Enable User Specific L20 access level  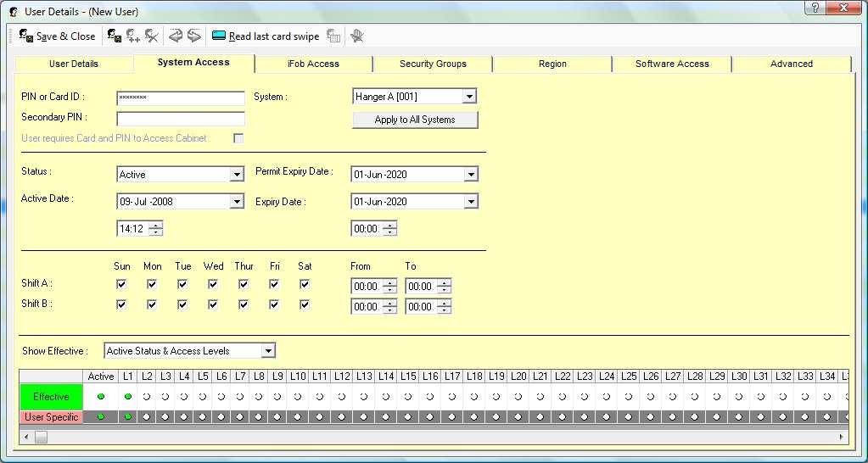(518, 417)
